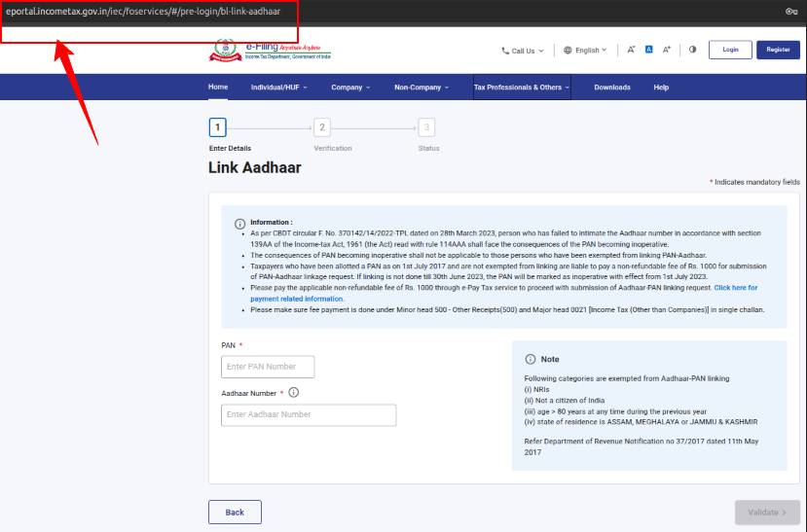Image resolution: width=807 pixels, height=532 pixels.
Task: Click the Note panel info icon
Action: pos(531,359)
